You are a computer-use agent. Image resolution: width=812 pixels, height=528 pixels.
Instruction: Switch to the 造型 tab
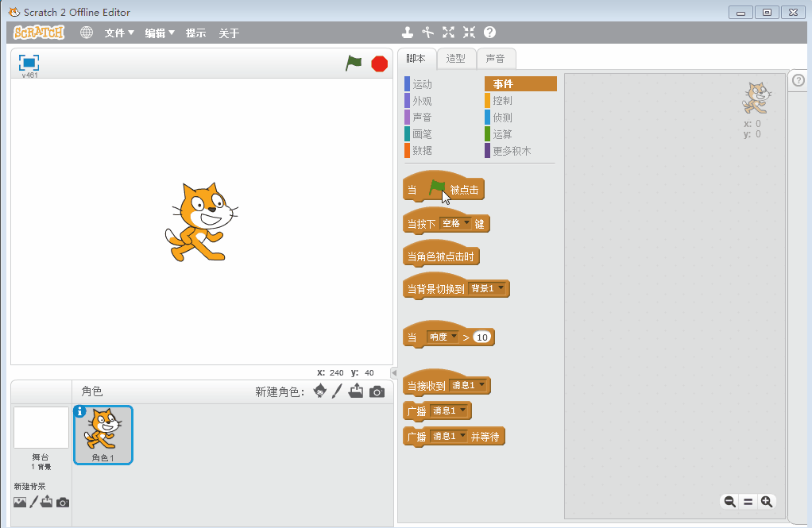[x=456, y=58]
